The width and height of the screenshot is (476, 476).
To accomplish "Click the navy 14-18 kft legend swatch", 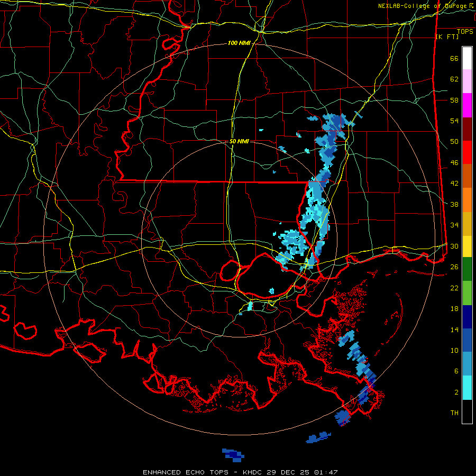I will (x=467, y=317).
